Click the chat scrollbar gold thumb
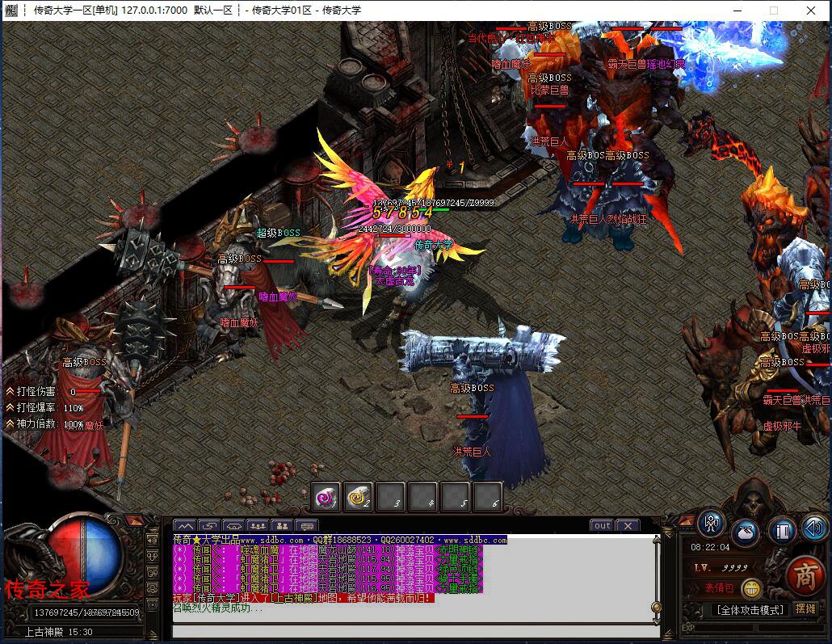 point(657,607)
